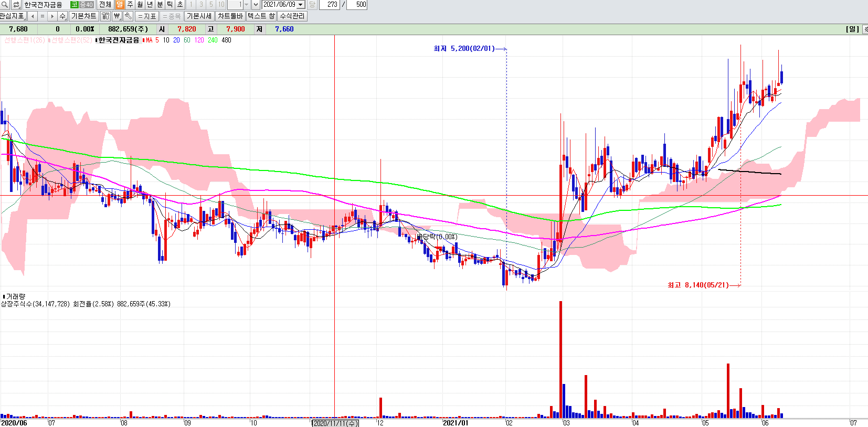Click the 최저 5,200(02/01) low marker

click(x=470, y=49)
